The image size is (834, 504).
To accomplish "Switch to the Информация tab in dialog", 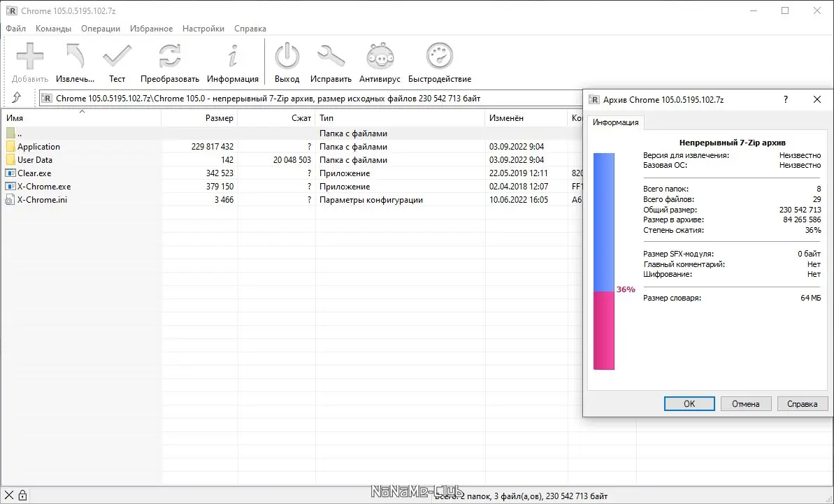I will point(615,122).
